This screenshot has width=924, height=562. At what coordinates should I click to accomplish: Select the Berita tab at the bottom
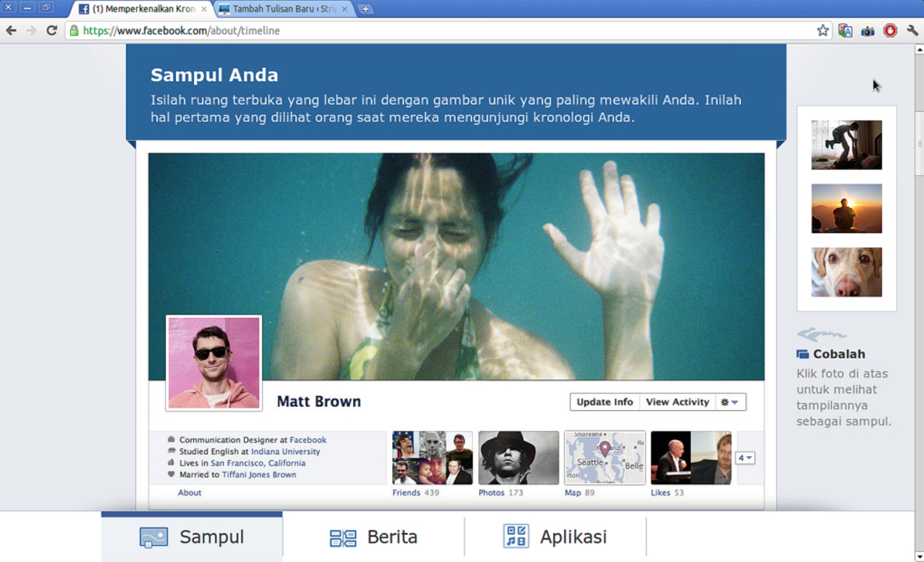coord(373,537)
